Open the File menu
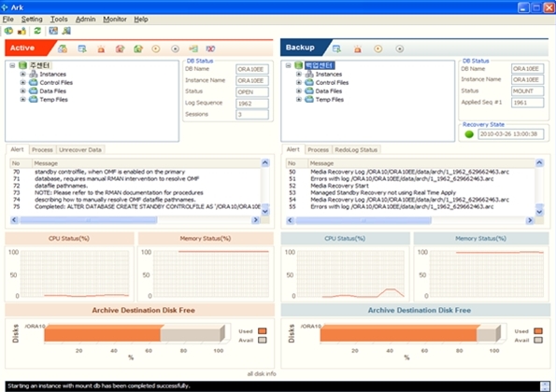Viewport: 556px width, 392px height. tap(7, 19)
